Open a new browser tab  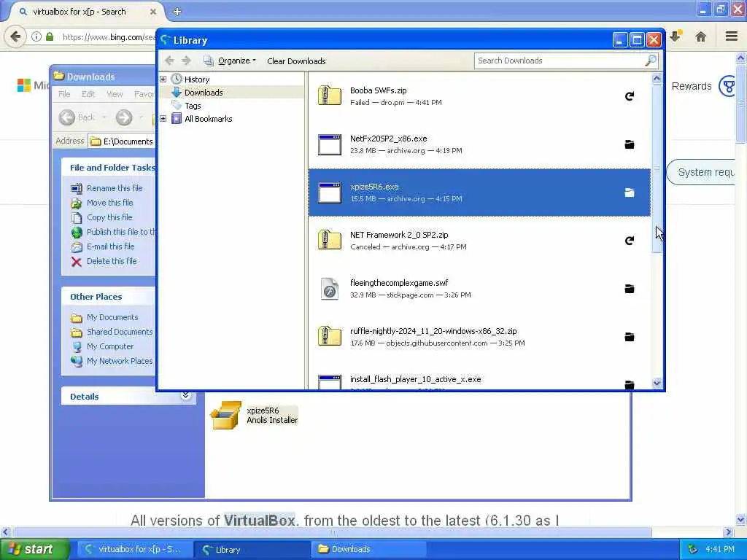click(177, 12)
